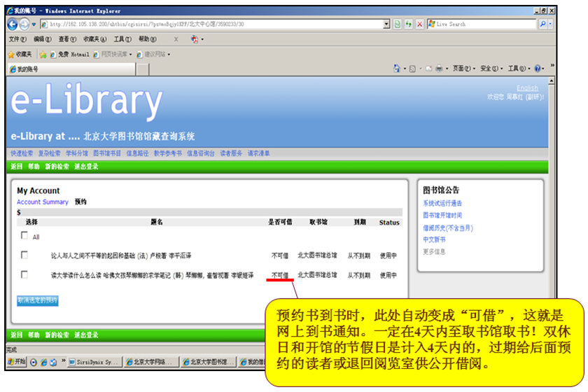Click the Live Search magnifier icon

click(x=542, y=24)
